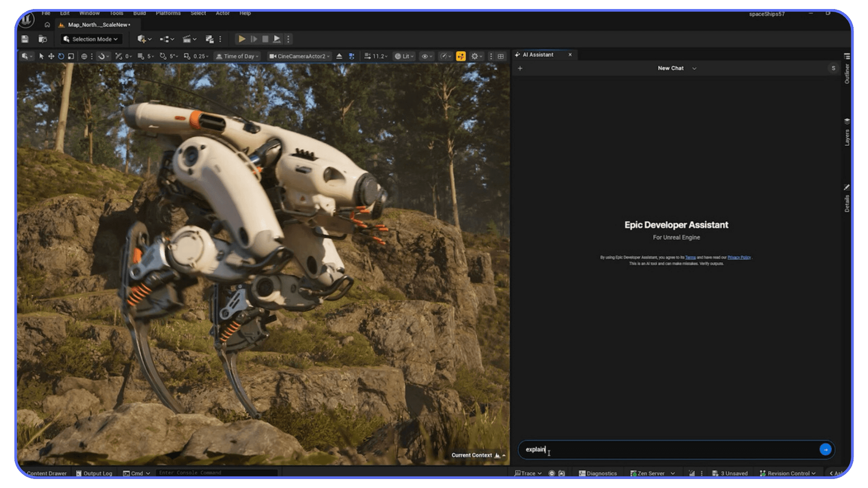The height and width of the screenshot is (488, 868).
Task: Open the Time of Day dropdown
Action: (x=237, y=56)
